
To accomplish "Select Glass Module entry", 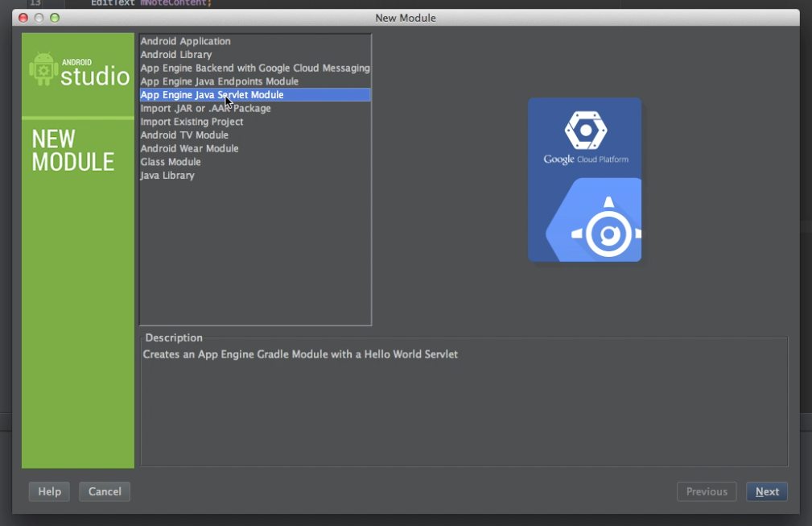I will tap(255, 162).
